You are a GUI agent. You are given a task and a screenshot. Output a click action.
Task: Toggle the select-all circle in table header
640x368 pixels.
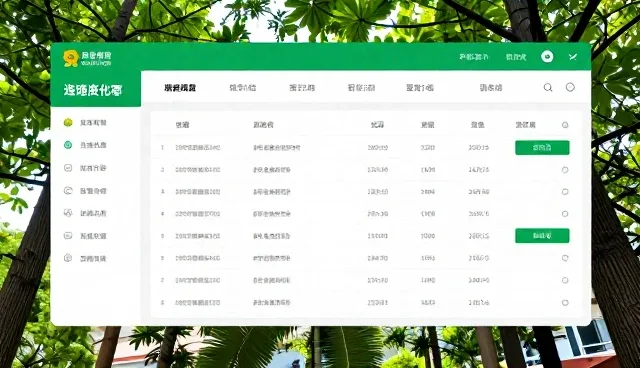[x=565, y=125]
